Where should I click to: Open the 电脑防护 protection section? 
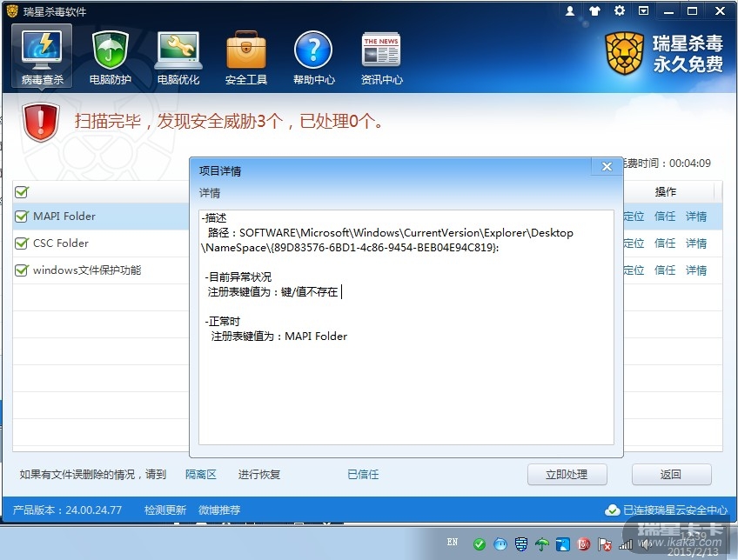pos(111,57)
